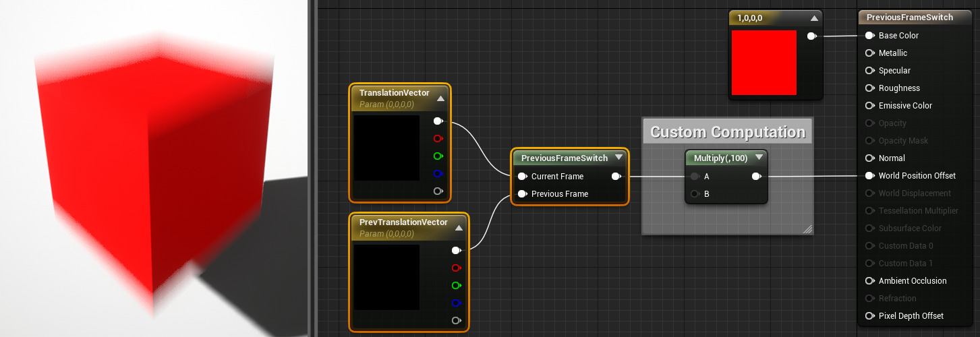Click the red output pin of TranslationVector
Viewport: 980px width, 337px height.
click(438, 139)
